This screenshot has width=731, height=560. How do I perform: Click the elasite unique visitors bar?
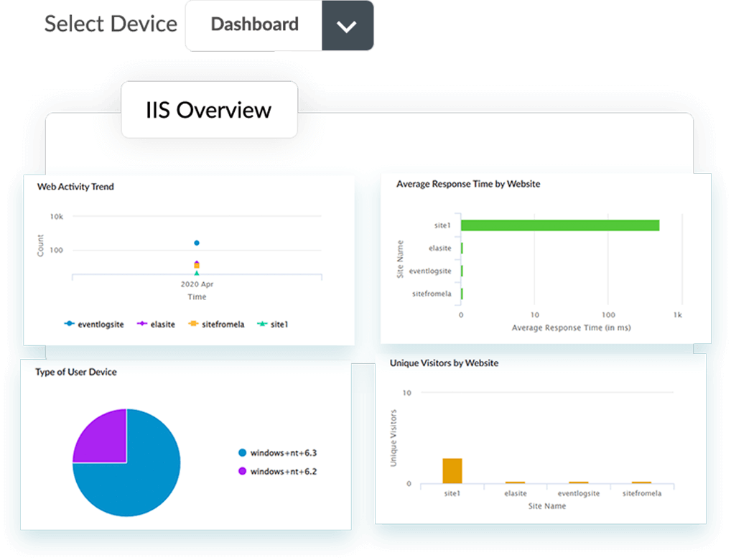pyautogui.click(x=515, y=482)
